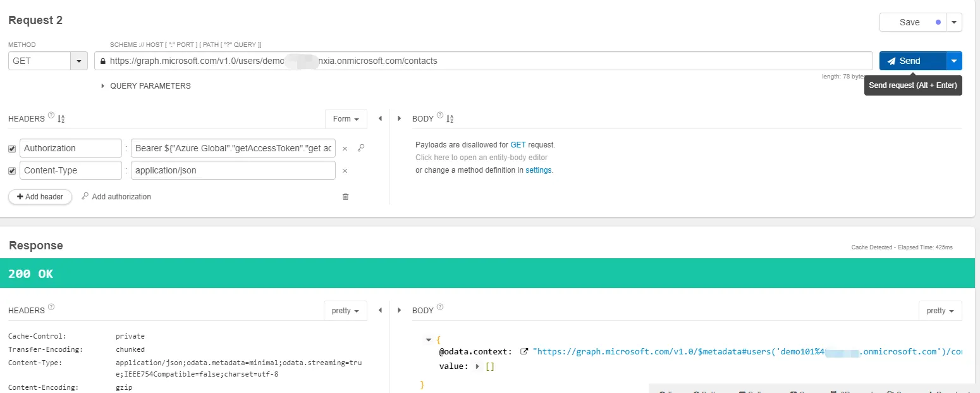Uncheck the Authorization header checkbox
The height and width of the screenshot is (393, 980).
click(x=12, y=149)
